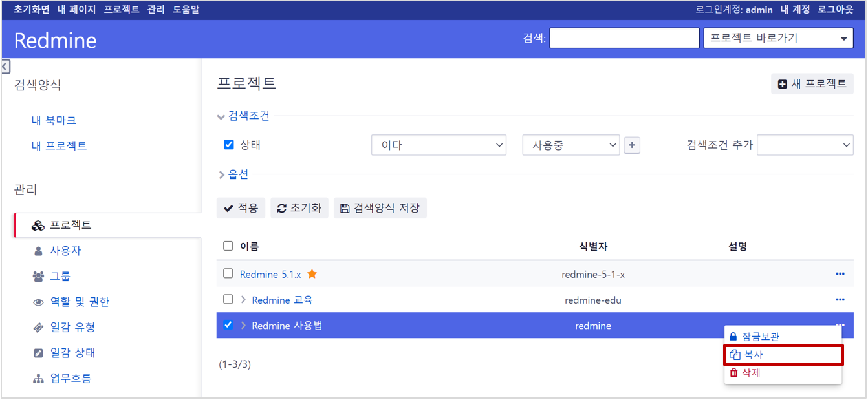Check the Redmine 5.1.x row checkbox
868x400 pixels.
pyautogui.click(x=228, y=273)
